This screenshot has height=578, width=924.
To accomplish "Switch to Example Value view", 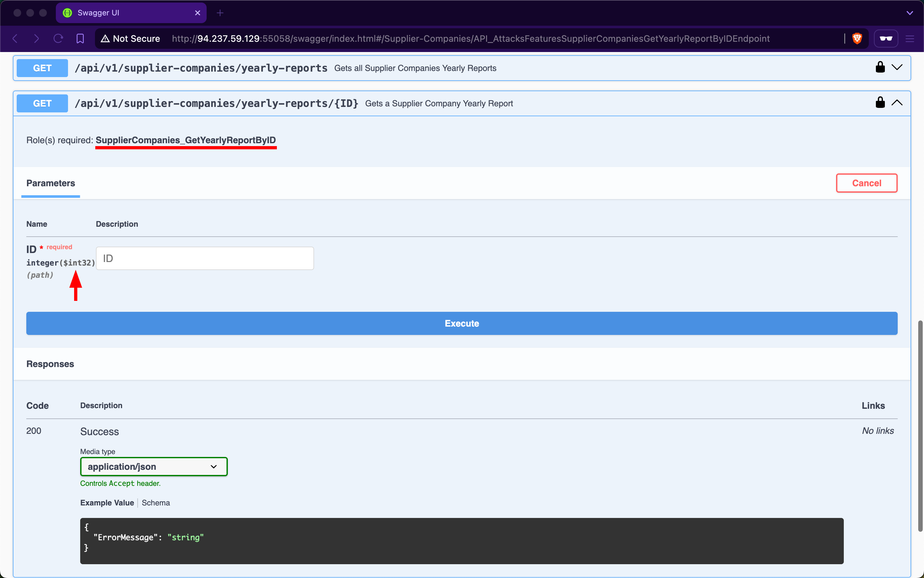I will pyautogui.click(x=107, y=503).
